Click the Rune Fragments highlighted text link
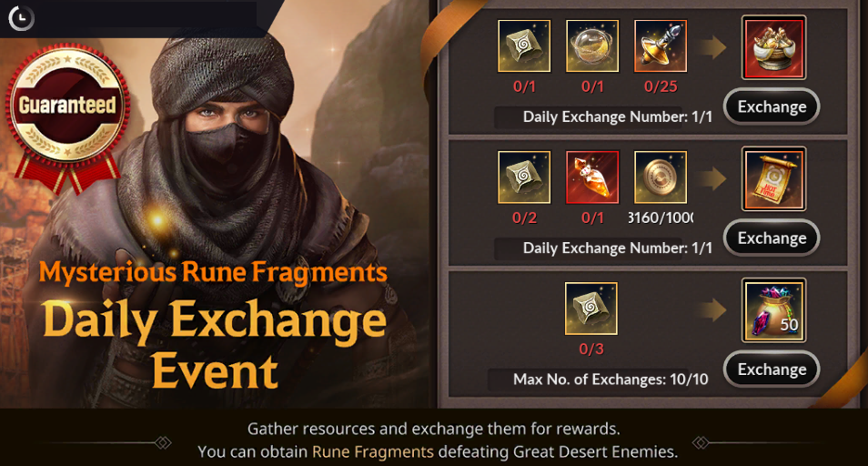The height and width of the screenshot is (466, 868). pyautogui.click(x=372, y=451)
